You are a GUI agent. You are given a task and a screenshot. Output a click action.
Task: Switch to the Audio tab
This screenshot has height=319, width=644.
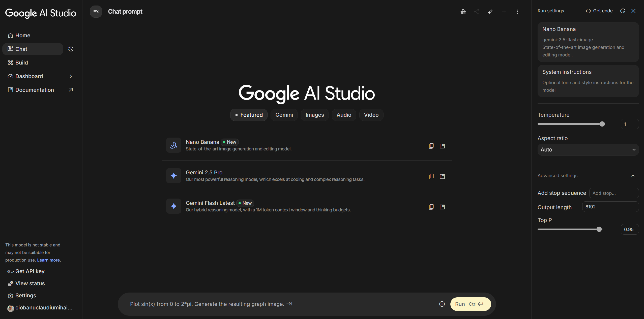pyautogui.click(x=344, y=115)
